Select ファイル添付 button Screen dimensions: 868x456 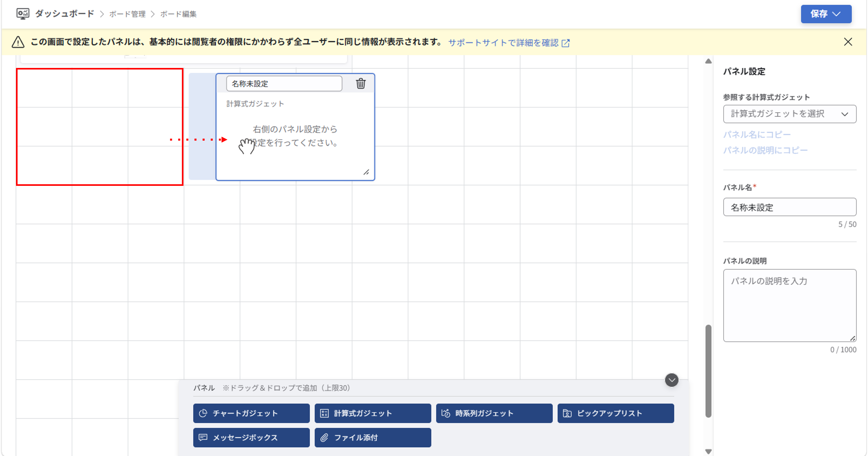coord(373,437)
